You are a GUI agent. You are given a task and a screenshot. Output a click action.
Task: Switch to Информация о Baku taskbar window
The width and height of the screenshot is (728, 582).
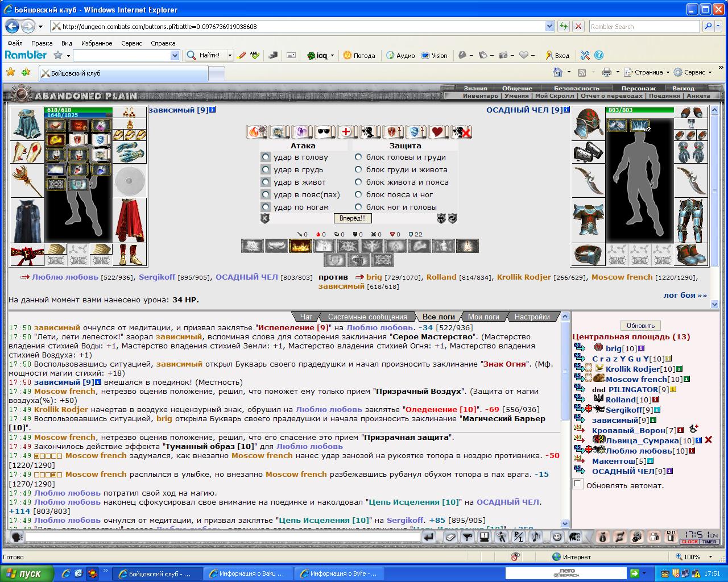[247, 573]
